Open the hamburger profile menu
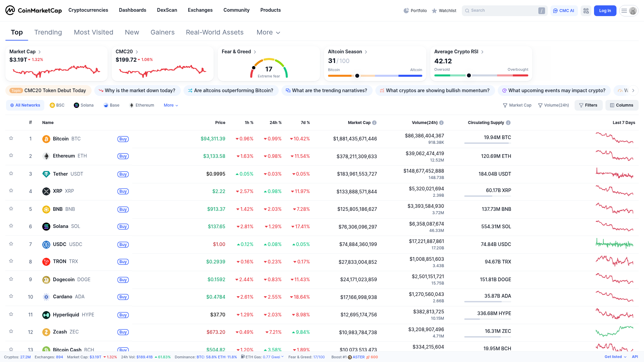Image resolution: width=644 pixels, height=362 pixels. point(629,11)
